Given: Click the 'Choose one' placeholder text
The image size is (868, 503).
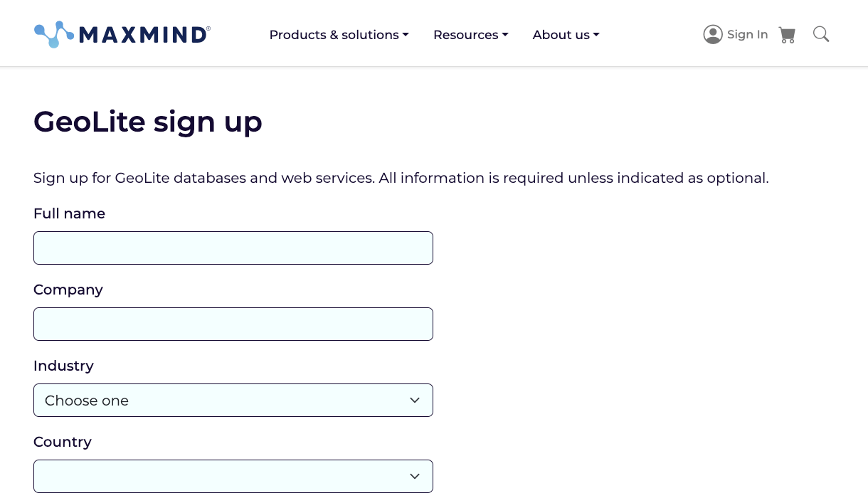Looking at the screenshot, I should pos(87,401).
